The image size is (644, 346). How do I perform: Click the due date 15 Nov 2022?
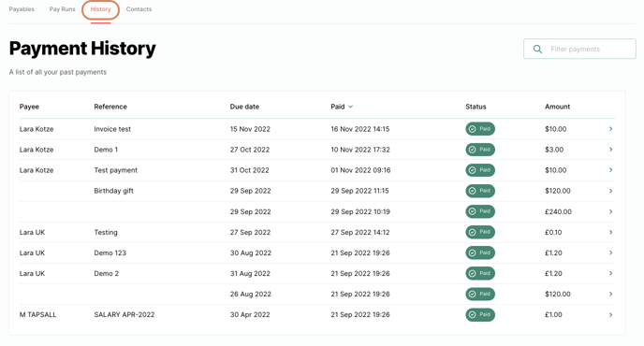pyautogui.click(x=250, y=129)
